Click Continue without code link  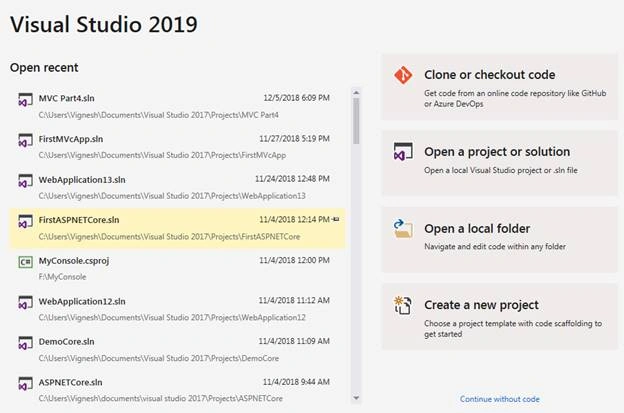[499, 399]
